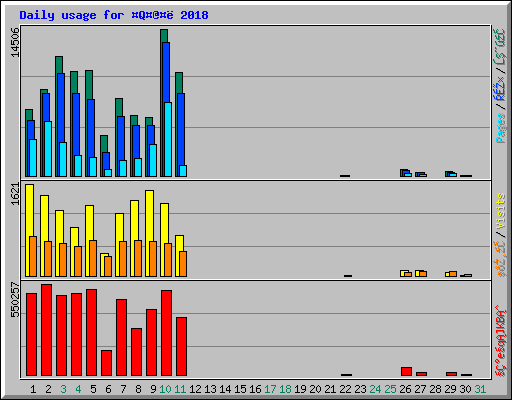The width and height of the screenshot is (512, 400).
Task: Click the day label 1
Action: pos(33,389)
